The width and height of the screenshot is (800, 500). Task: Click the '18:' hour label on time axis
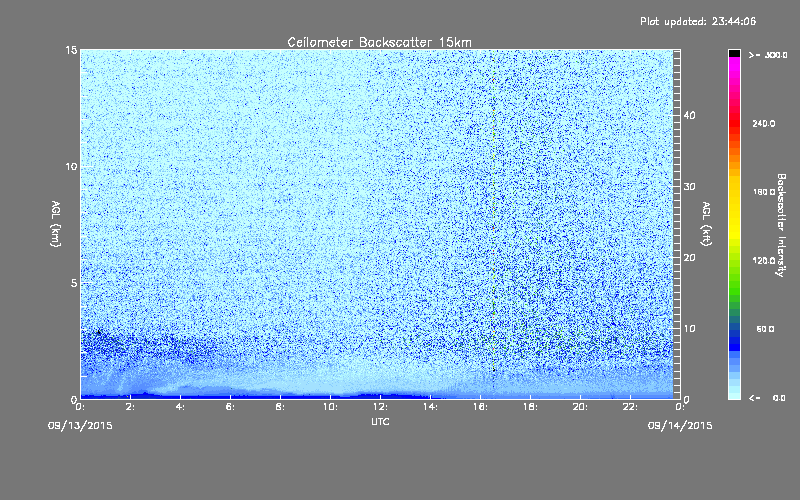tap(530, 407)
